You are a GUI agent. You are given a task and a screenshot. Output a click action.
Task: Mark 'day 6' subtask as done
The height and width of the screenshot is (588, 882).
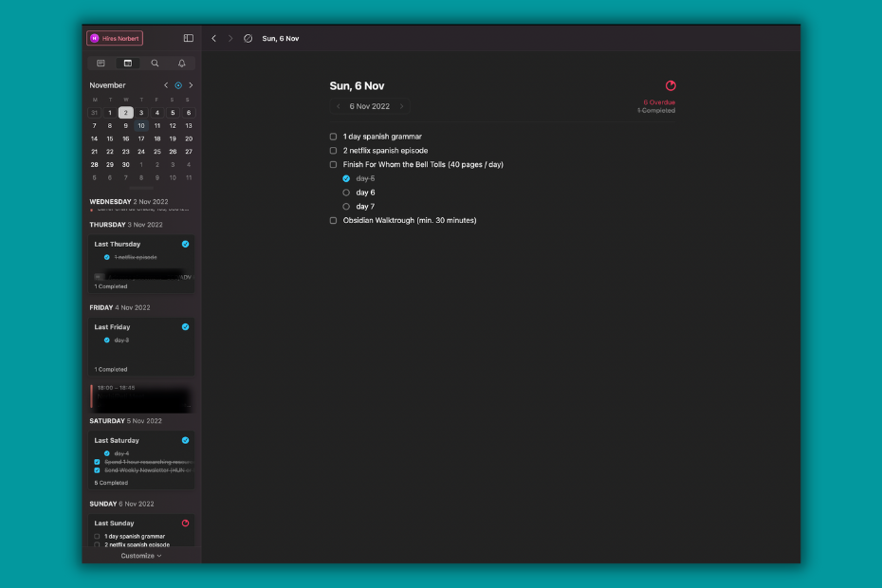346,193
